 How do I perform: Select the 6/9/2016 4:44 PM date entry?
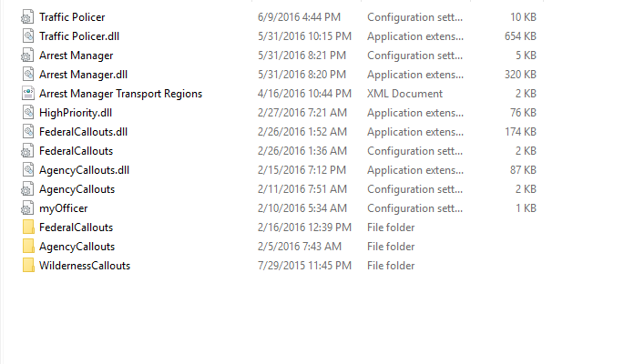(x=299, y=17)
